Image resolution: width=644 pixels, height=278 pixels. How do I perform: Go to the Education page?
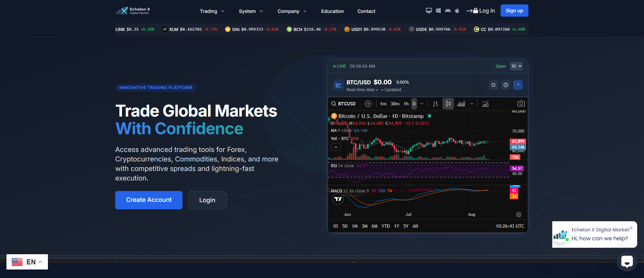[x=332, y=11]
